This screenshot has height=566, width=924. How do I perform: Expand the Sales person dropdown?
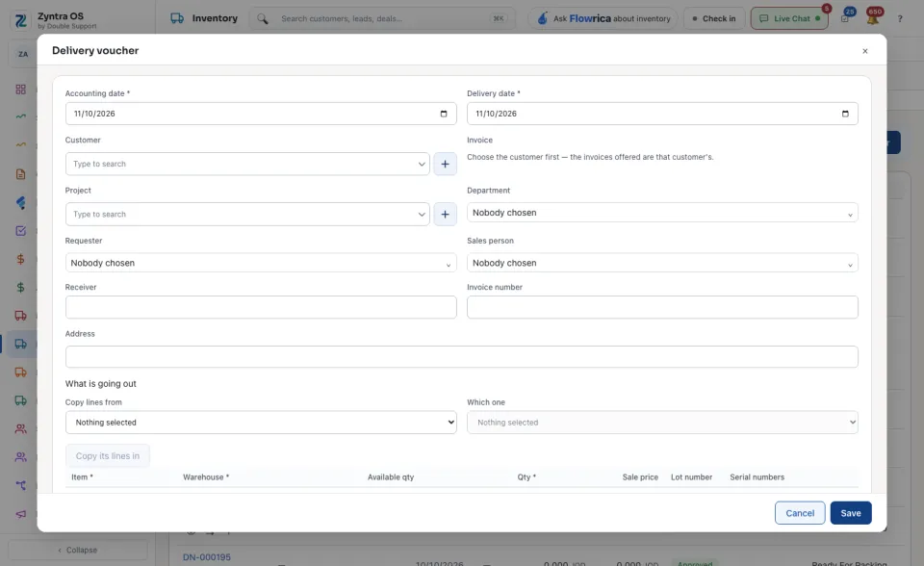pyautogui.click(x=662, y=263)
